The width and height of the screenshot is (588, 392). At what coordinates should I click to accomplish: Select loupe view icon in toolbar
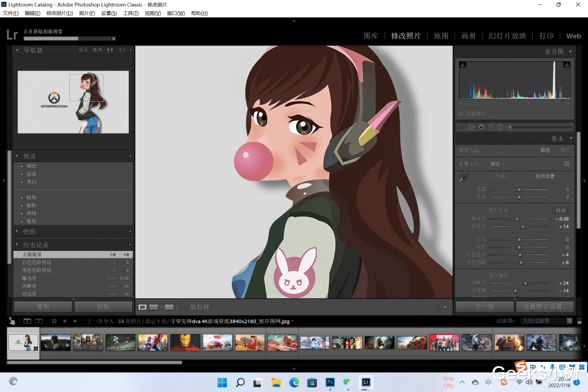(x=142, y=307)
